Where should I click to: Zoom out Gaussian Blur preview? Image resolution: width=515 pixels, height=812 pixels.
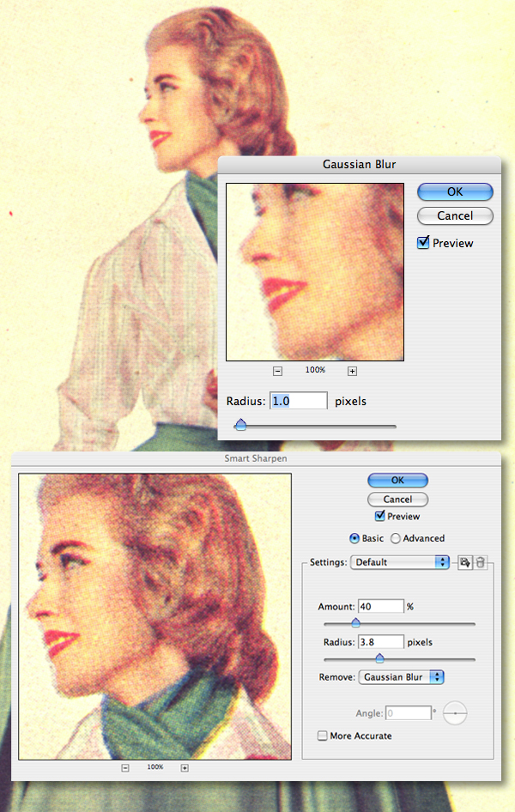coord(278,371)
